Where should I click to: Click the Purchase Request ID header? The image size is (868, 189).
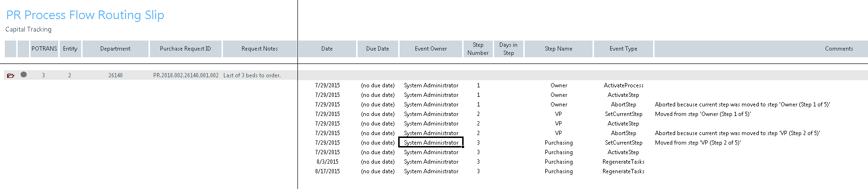[185, 49]
